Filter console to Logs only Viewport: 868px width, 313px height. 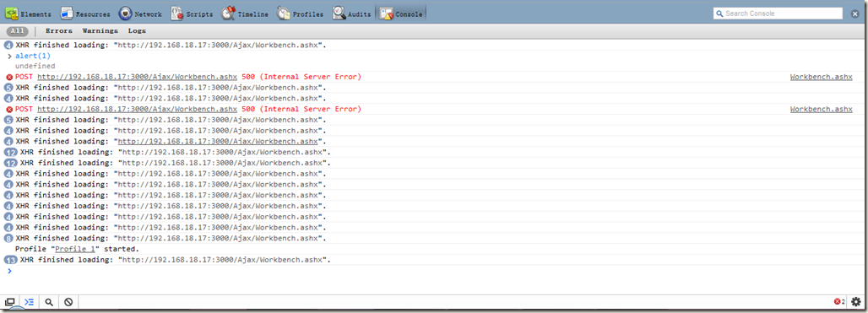(x=137, y=31)
